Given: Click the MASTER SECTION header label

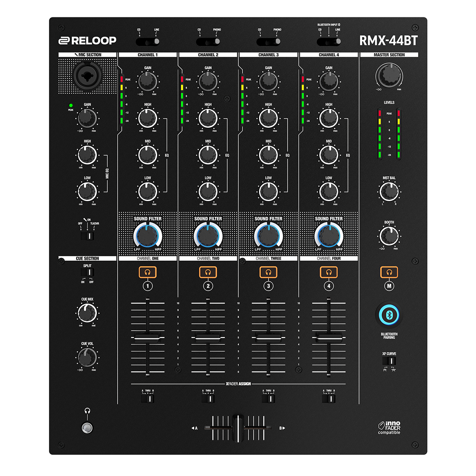Looking at the screenshot, I should 389,55.
